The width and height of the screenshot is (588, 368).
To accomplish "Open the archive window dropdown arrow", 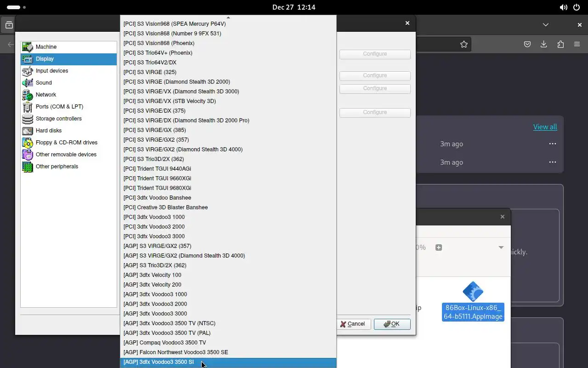I will tap(501, 247).
